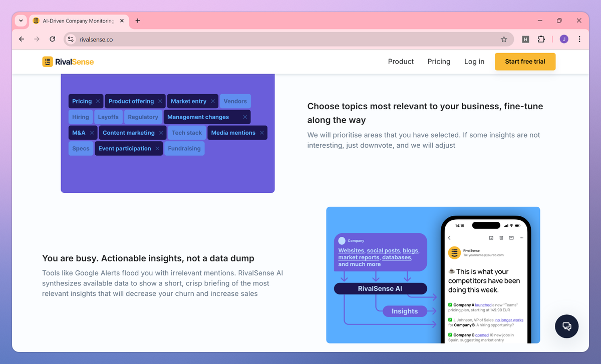Viewport: 601px width, 364px height.
Task: Click the archive icon in the phone mockup toolbar
Action: point(491,238)
